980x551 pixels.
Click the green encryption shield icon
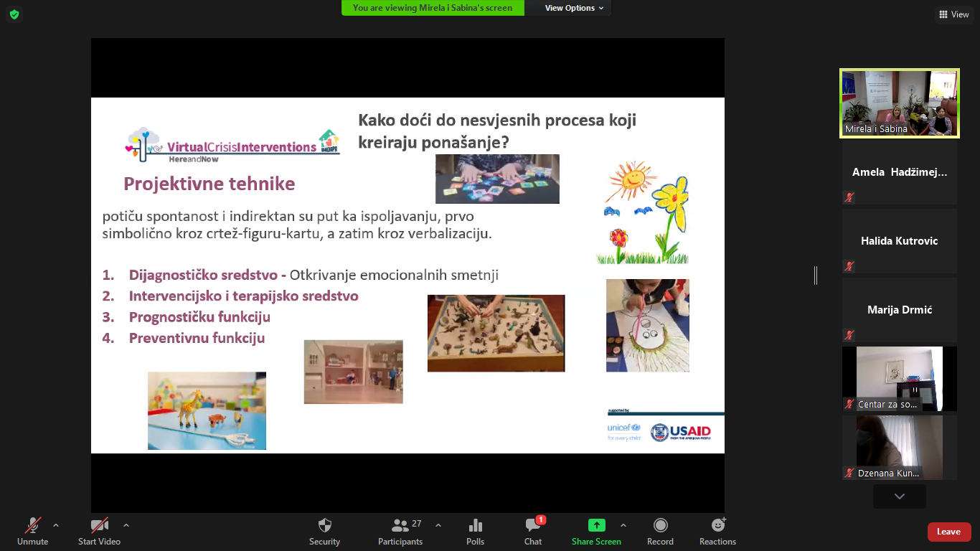[14, 14]
